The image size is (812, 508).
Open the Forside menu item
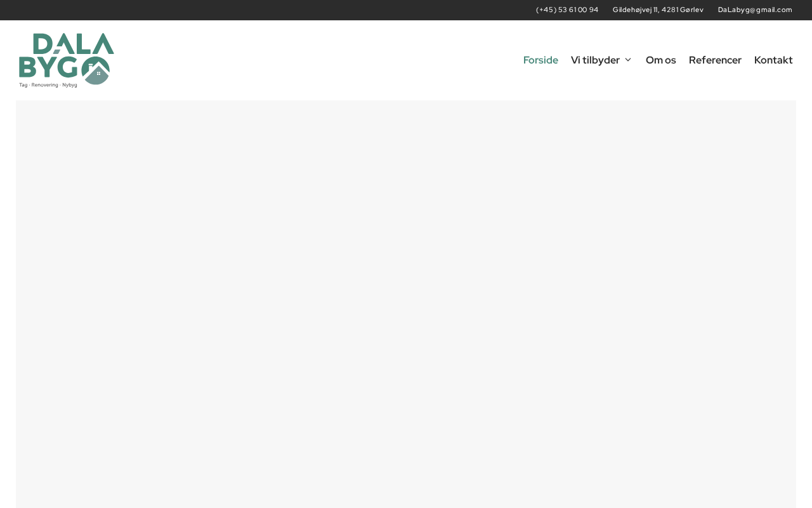coord(540,60)
